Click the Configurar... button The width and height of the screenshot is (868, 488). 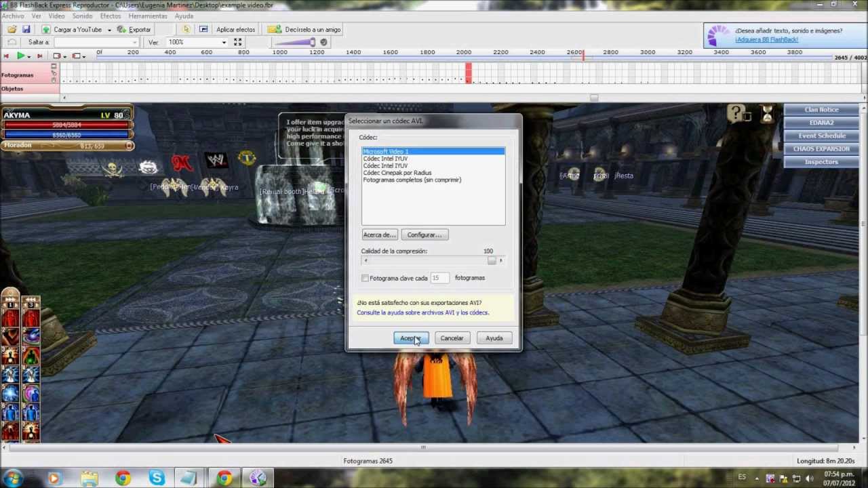(x=425, y=235)
